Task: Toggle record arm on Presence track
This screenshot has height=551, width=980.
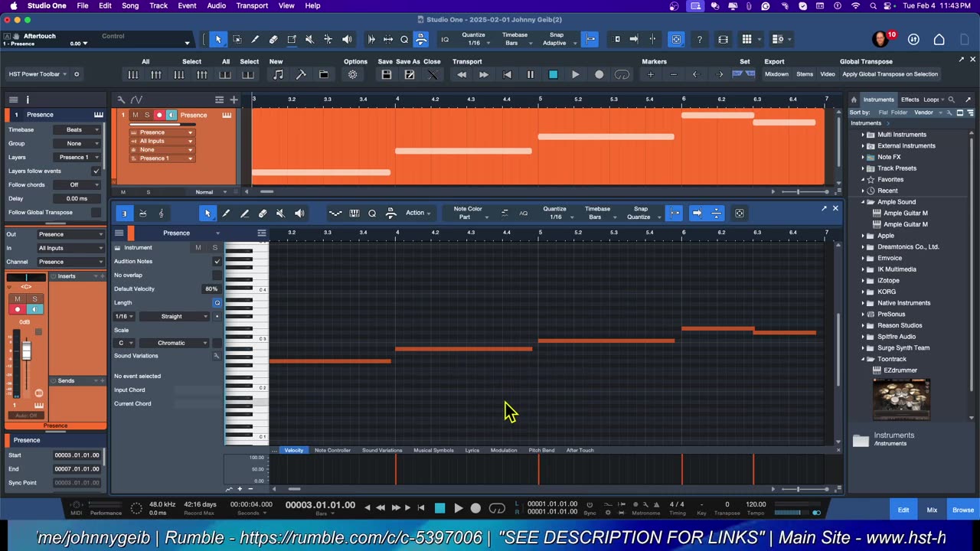Action: [x=159, y=115]
